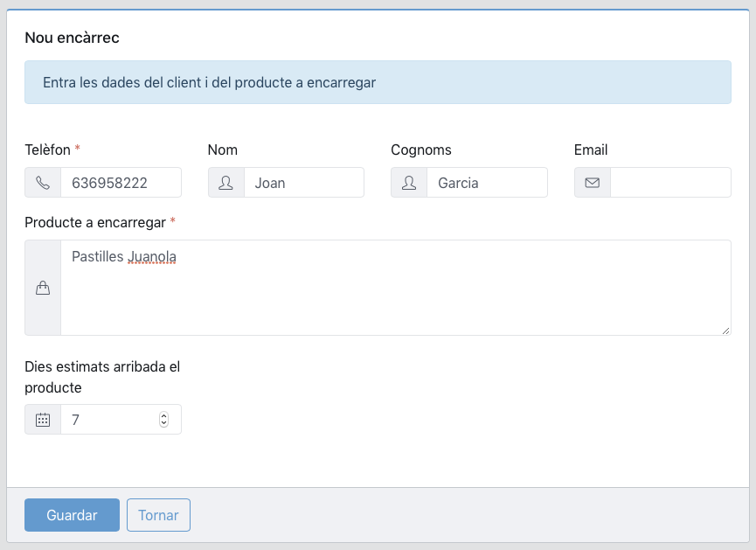Grab the textarea resize handle corner
This screenshot has width=756, height=550.
(x=725, y=331)
